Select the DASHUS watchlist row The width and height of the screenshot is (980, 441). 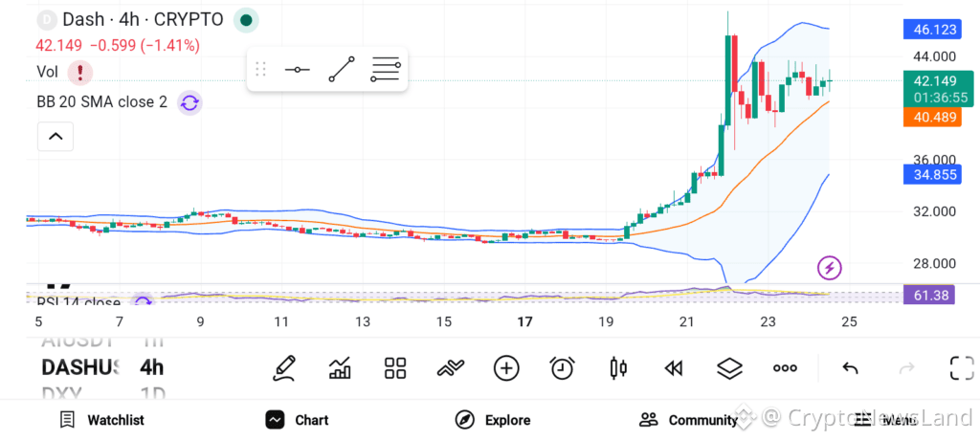click(79, 367)
